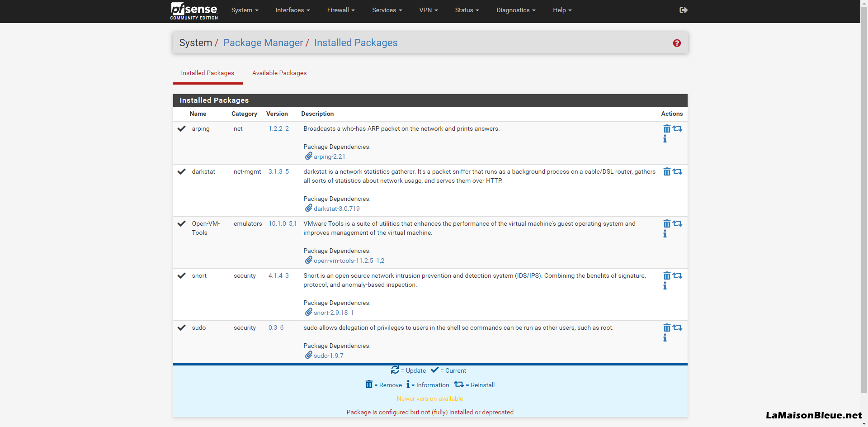
Task: Open the Firewall dropdown menu
Action: click(341, 10)
